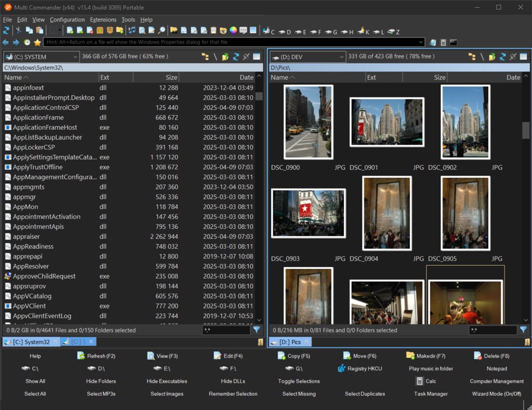Click the Task Manager button

430,394
